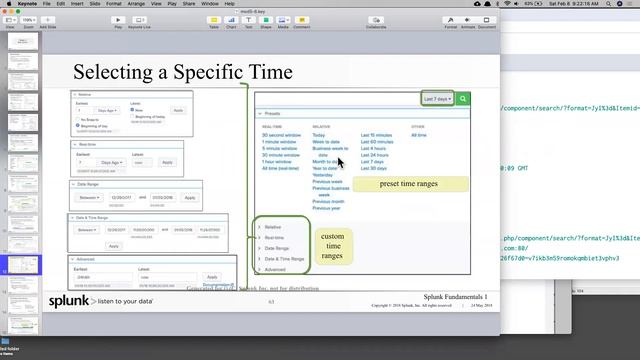Insert a Table from the toolbar
Image resolution: width=640 pixels, height=360 pixels.
click(x=214, y=20)
